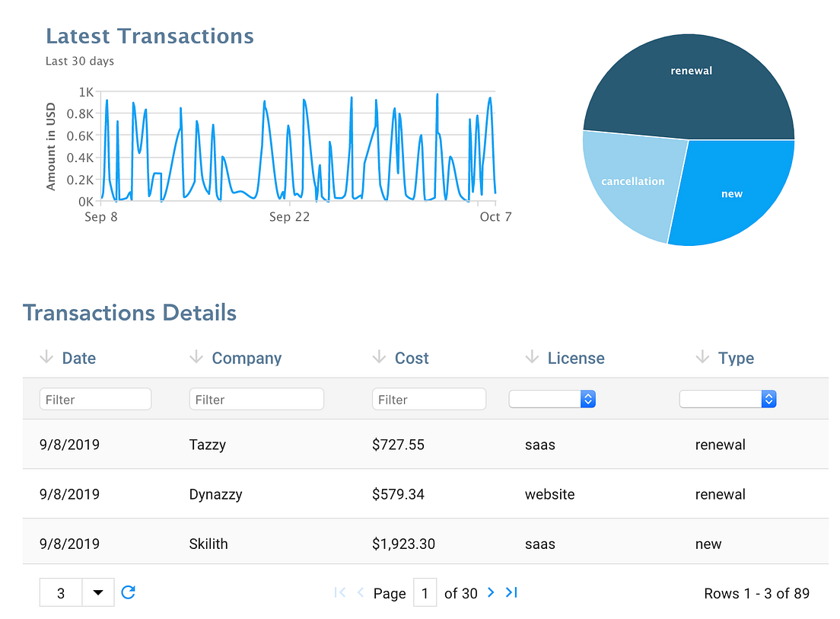Click the Company filter input field

(256, 398)
